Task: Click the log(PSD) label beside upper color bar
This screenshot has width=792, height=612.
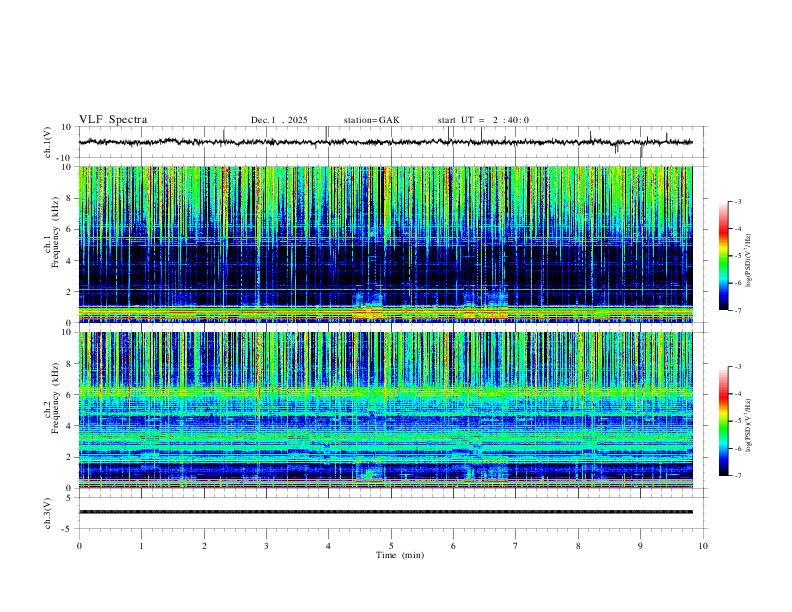Action: coord(748,261)
